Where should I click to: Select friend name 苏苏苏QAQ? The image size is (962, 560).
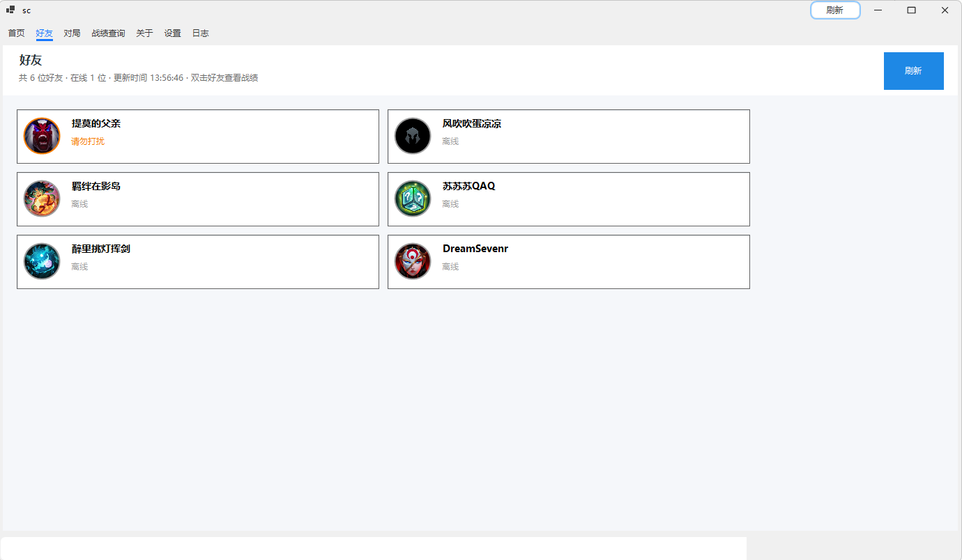click(x=468, y=186)
